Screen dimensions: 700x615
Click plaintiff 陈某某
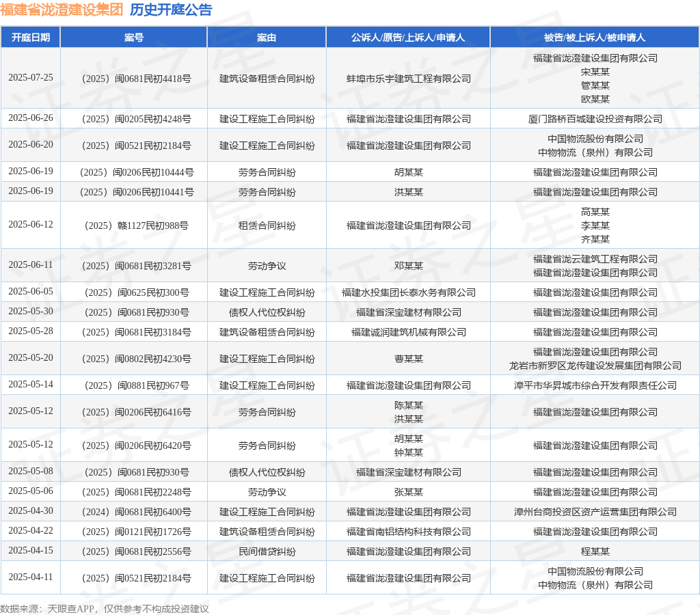[409, 405]
